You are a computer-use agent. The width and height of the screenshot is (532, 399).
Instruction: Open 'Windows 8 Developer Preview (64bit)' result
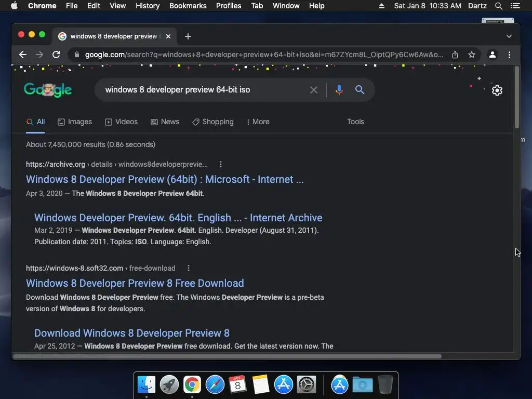(165, 179)
